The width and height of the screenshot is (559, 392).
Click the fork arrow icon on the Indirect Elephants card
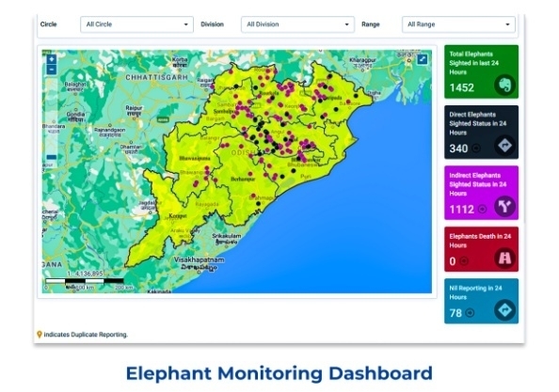(x=504, y=207)
